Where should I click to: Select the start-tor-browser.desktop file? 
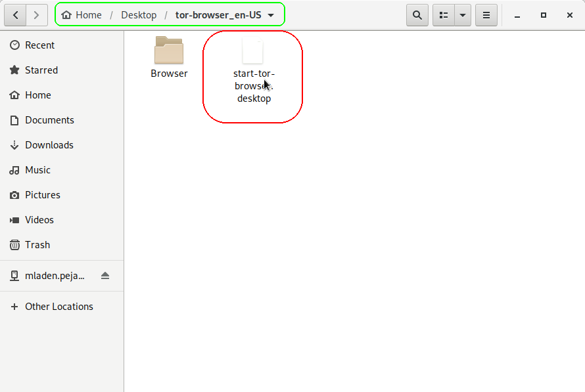tap(254, 70)
